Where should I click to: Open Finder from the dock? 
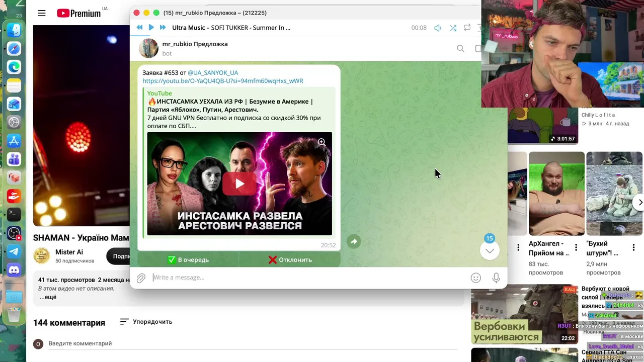pos(14,30)
